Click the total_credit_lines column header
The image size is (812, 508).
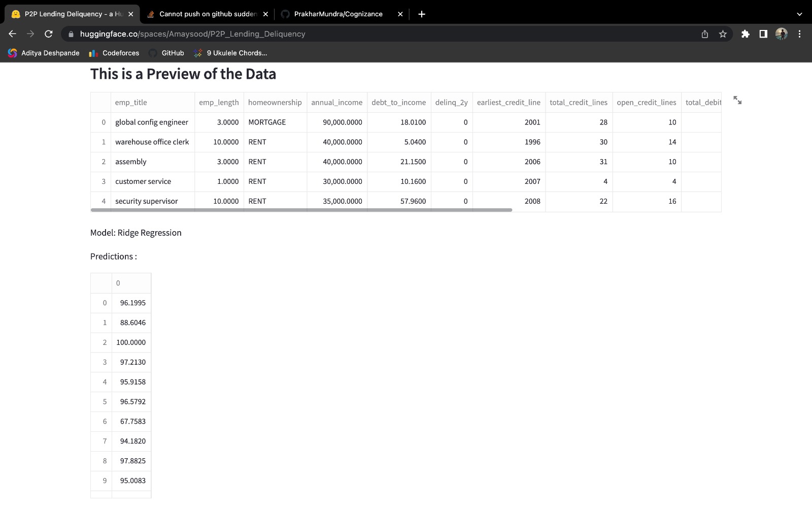[579, 103]
